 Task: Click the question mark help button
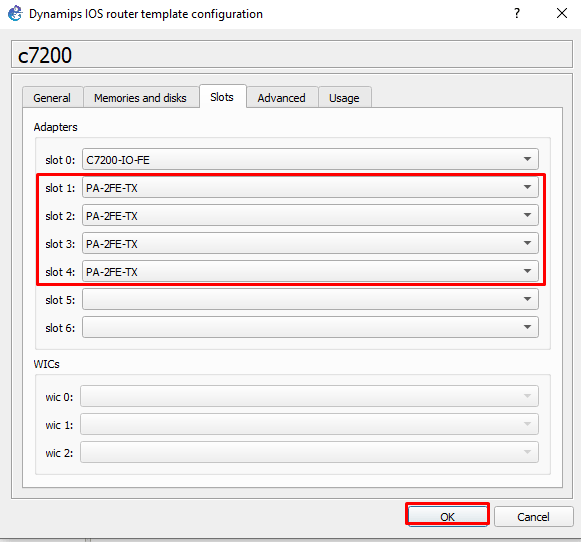pos(517,14)
